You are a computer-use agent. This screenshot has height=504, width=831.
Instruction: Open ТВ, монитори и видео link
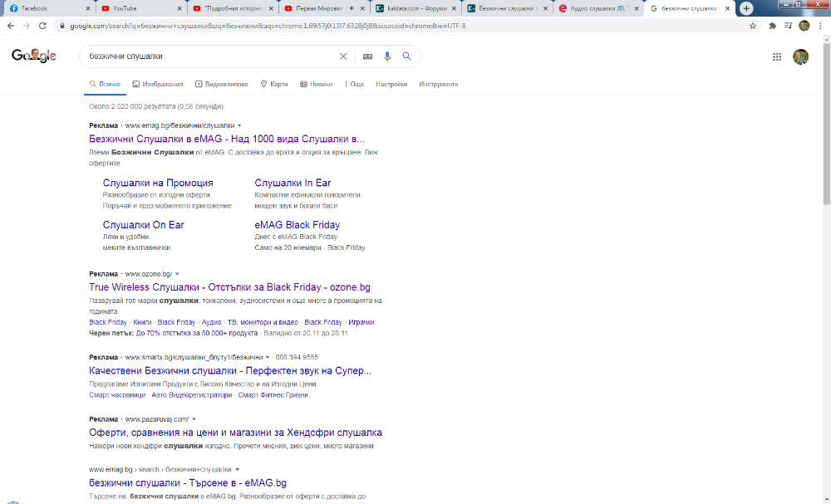[x=263, y=322]
